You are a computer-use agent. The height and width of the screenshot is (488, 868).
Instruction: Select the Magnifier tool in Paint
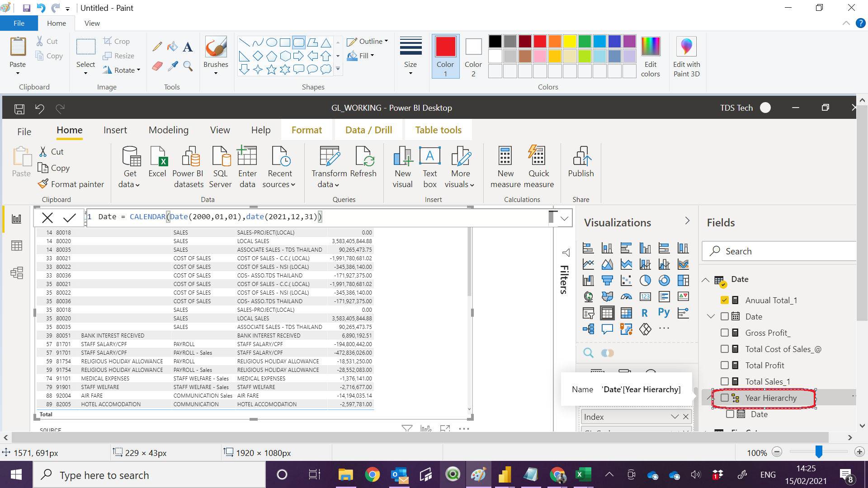[188, 66]
